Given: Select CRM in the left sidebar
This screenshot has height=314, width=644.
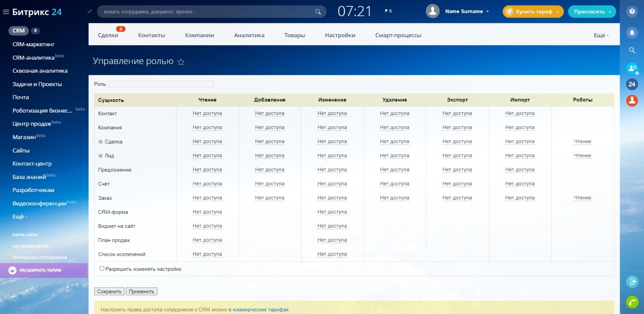Looking at the screenshot, I should point(18,31).
